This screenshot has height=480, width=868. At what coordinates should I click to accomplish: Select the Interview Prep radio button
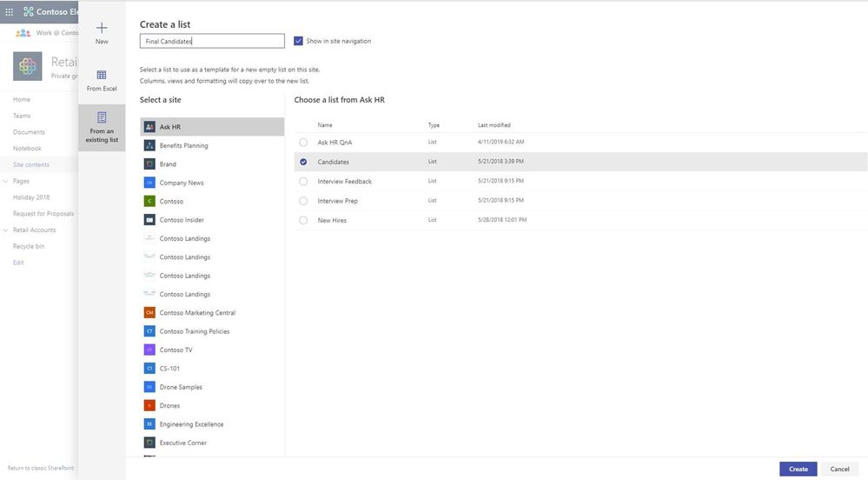coord(303,201)
